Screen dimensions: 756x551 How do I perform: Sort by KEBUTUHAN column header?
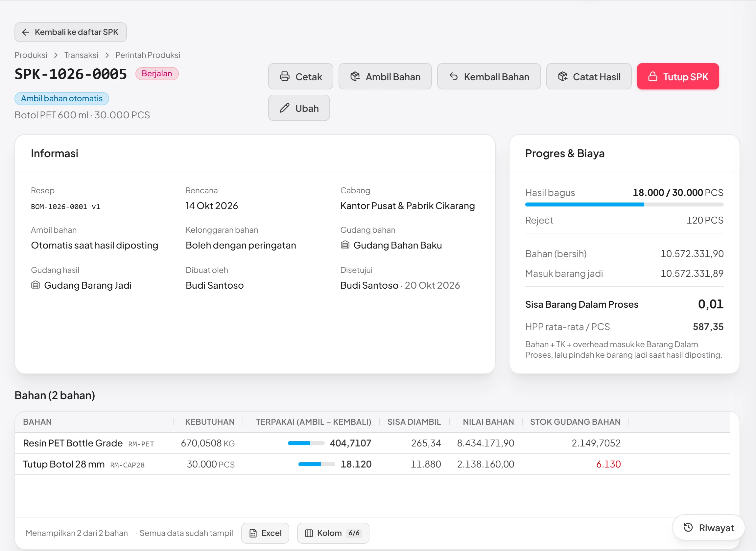(210, 422)
